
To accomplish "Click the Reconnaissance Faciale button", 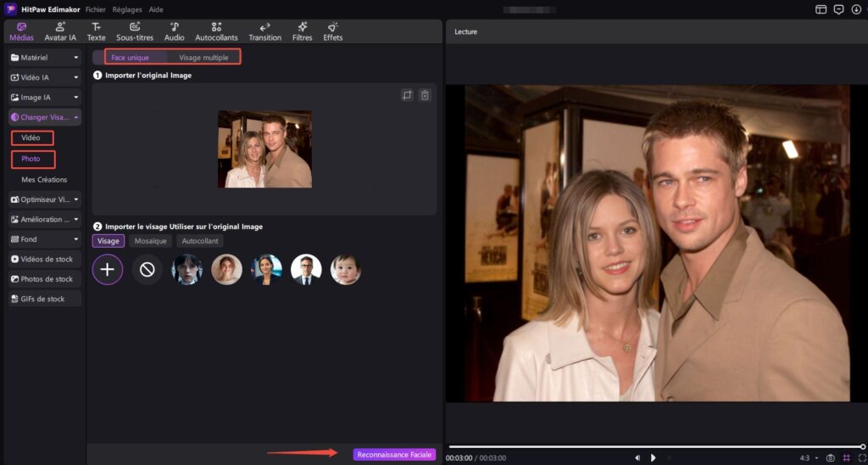I will (x=395, y=455).
